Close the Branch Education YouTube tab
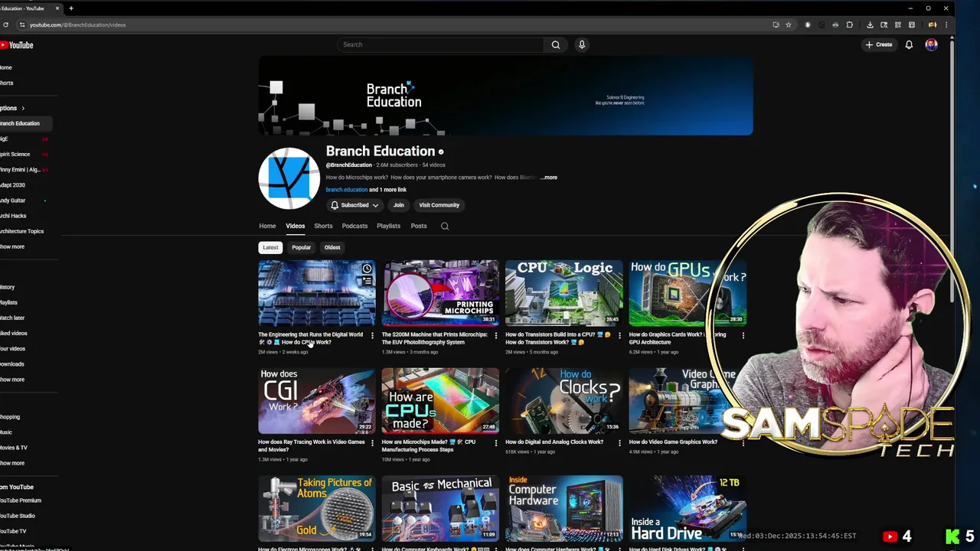This screenshot has height=551, width=980. tap(57, 8)
